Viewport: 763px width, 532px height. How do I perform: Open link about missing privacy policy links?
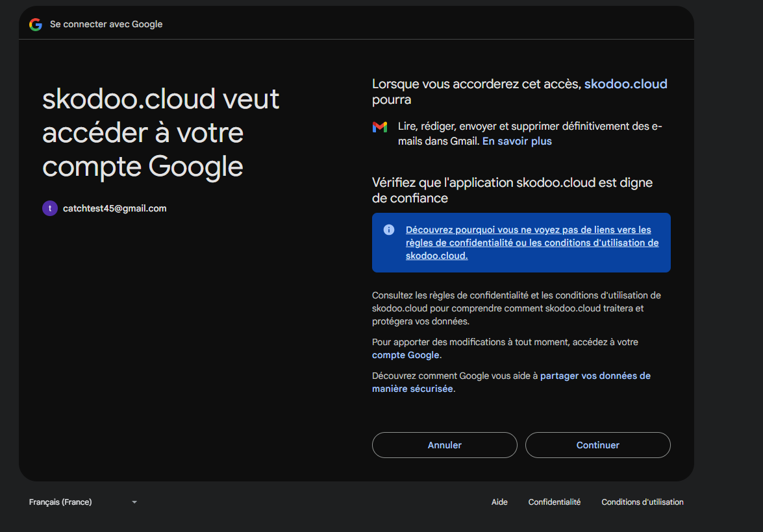pos(532,243)
